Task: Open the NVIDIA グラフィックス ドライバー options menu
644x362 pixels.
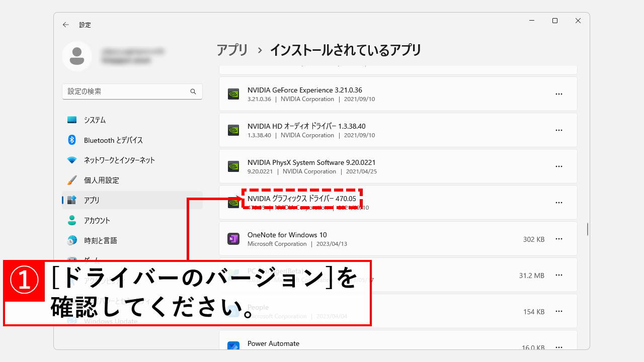Action: click(x=558, y=203)
